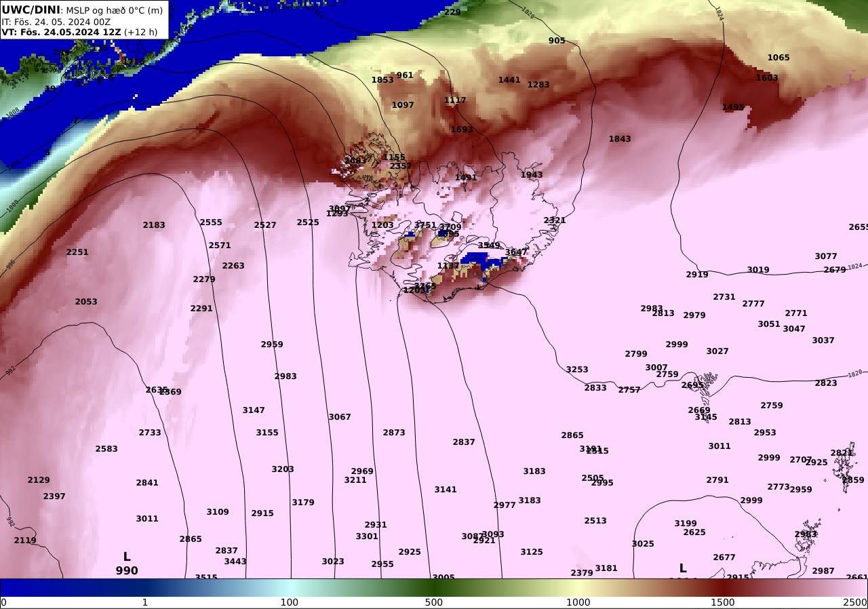Click the 100 tick label on color scale
The width and height of the screenshot is (868, 609).
pos(290,602)
